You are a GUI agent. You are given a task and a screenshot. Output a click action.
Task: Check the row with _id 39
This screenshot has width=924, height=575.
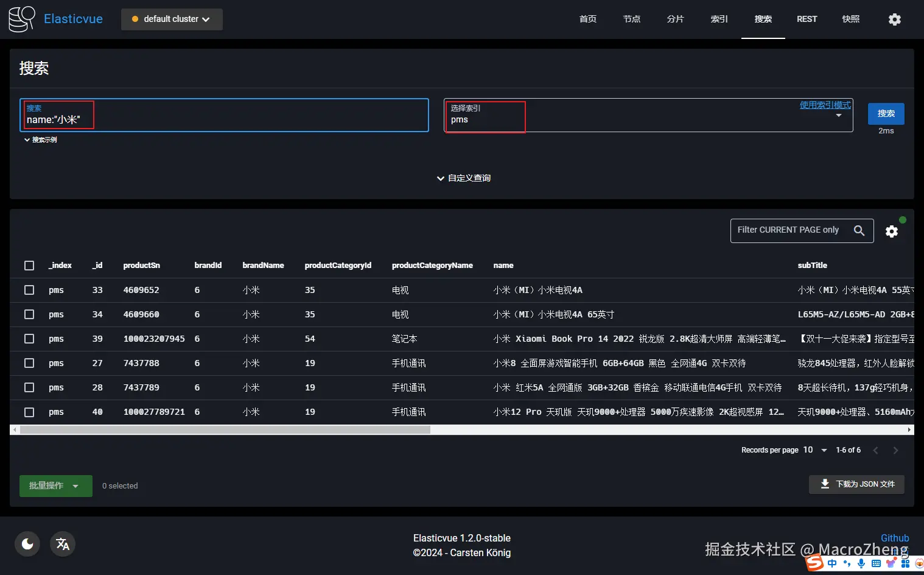(x=29, y=339)
